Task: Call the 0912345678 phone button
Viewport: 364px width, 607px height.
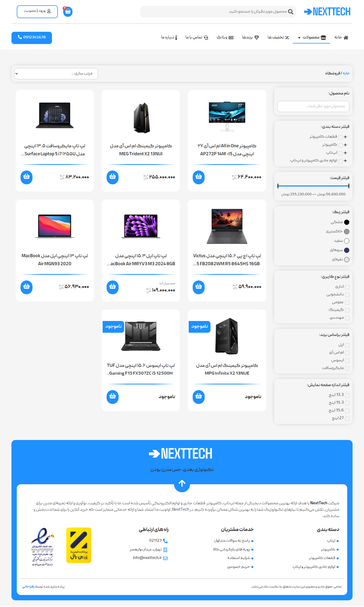Action: click(32, 38)
